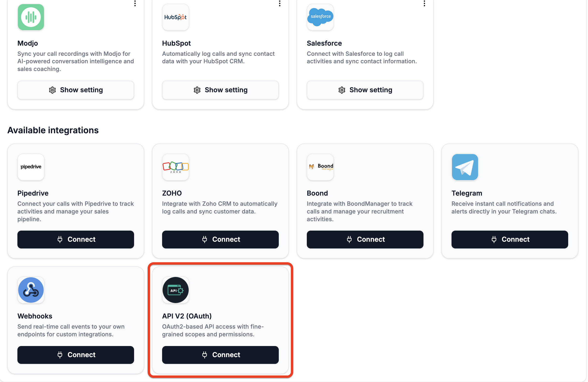The width and height of the screenshot is (588, 382).
Task: Click the Modjo green audio icon
Action: pos(31,17)
